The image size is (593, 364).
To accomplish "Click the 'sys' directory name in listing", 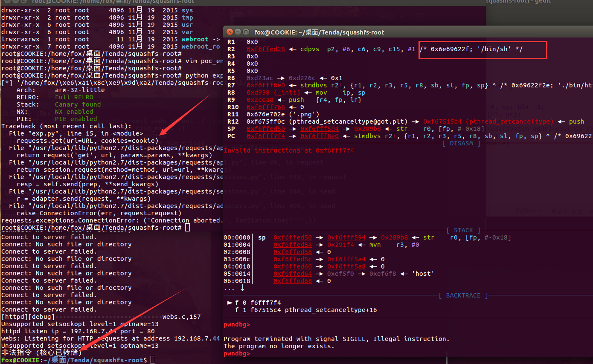I will pos(187,10).
